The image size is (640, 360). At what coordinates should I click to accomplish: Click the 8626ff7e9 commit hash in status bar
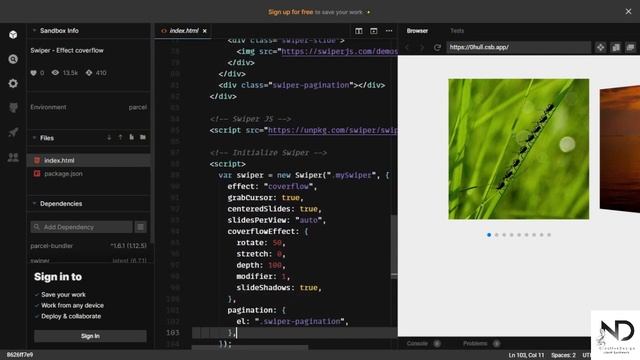point(20,355)
